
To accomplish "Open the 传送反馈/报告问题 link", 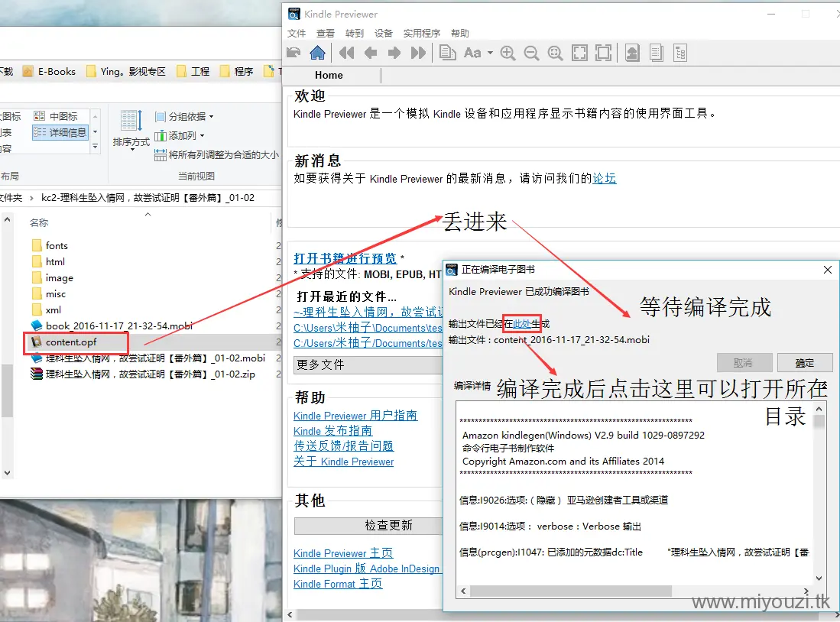I will 343,445.
